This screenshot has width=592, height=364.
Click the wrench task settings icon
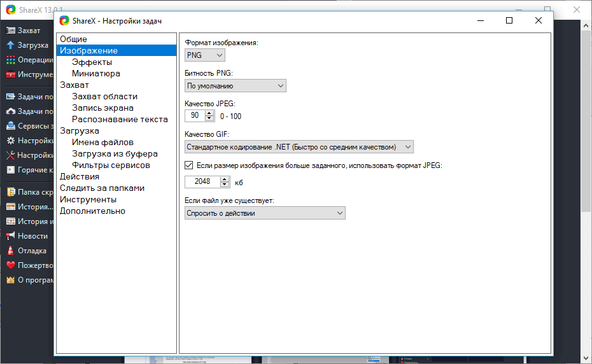click(x=11, y=155)
